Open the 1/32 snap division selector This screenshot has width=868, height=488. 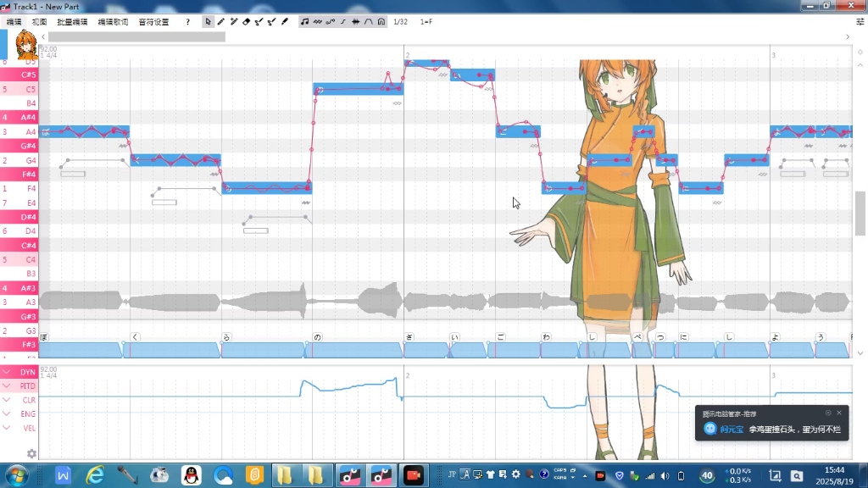[400, 21]
